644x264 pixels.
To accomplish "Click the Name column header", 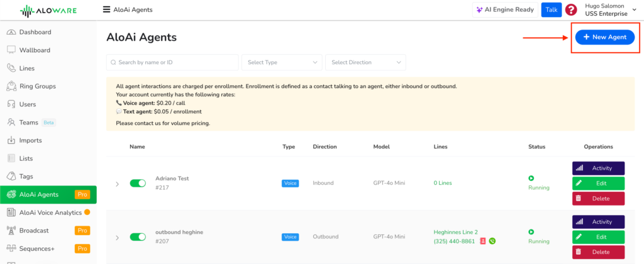I will (x=137, y=146).
